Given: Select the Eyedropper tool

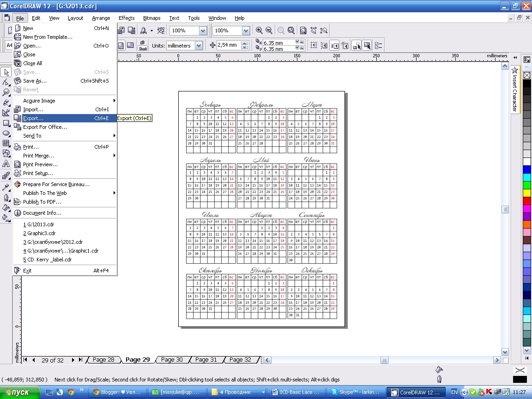Looking at the screenshot, I should [x=6, y=187].
